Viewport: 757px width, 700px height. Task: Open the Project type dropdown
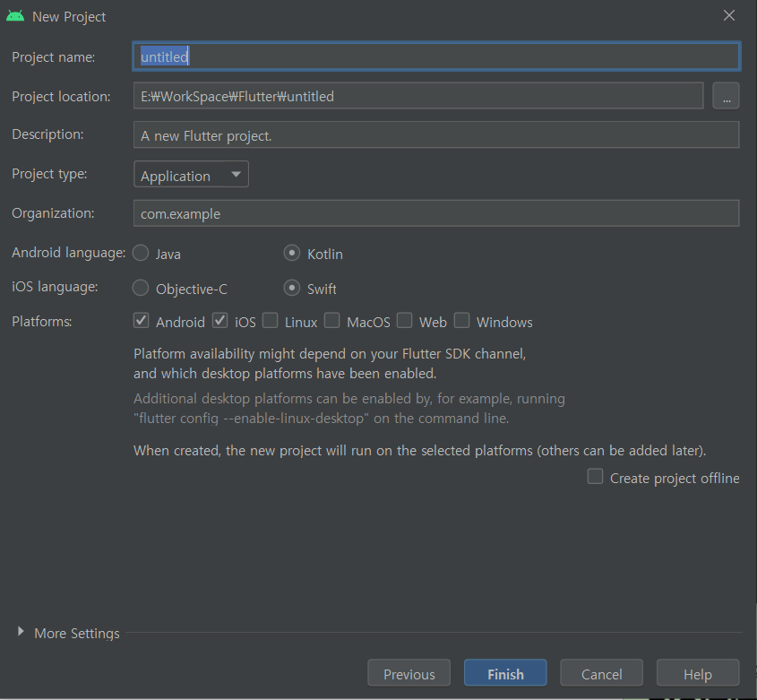[x=191, y=175]
